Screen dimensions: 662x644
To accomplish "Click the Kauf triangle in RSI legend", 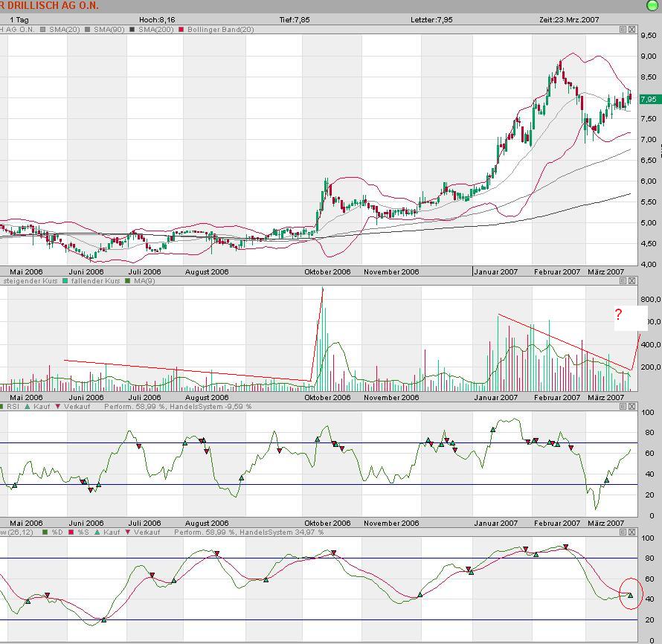I will [28, 406].
